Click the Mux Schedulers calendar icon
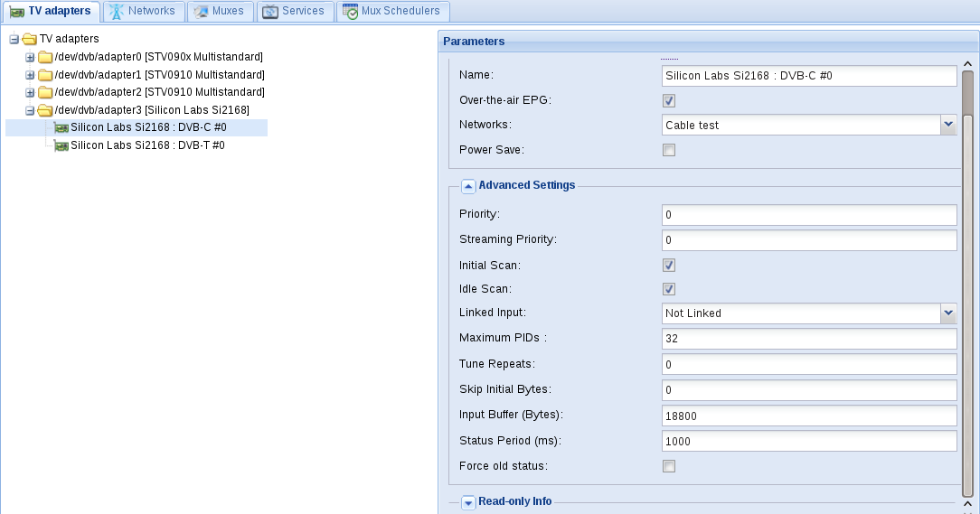The image size is (980, 514). click(350, 11)
